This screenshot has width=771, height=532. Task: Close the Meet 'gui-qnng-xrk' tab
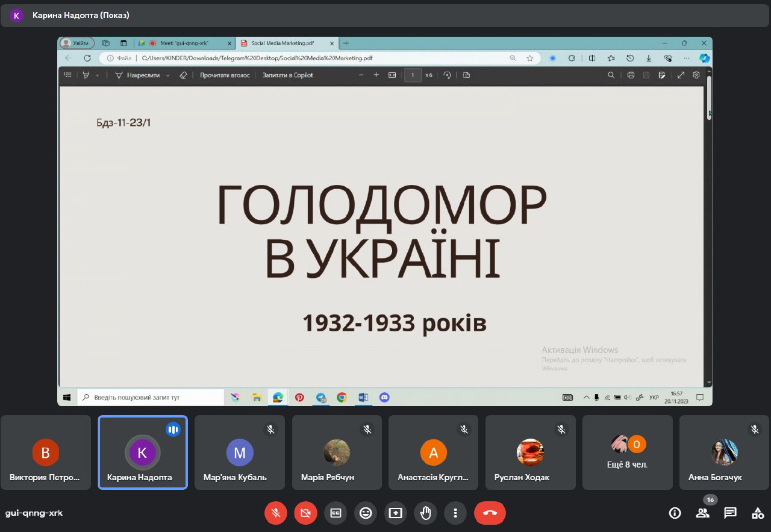point(229,43)
